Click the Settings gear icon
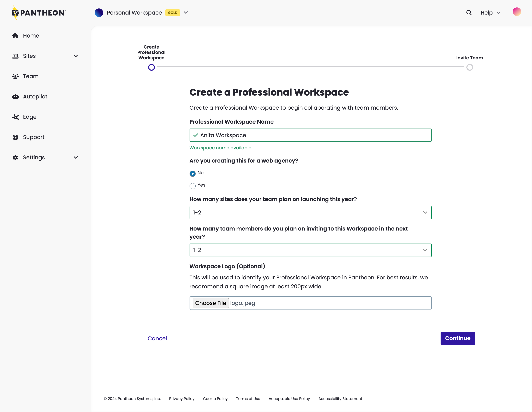The width and height of the screenshot is (532, 412). point(15,157)
